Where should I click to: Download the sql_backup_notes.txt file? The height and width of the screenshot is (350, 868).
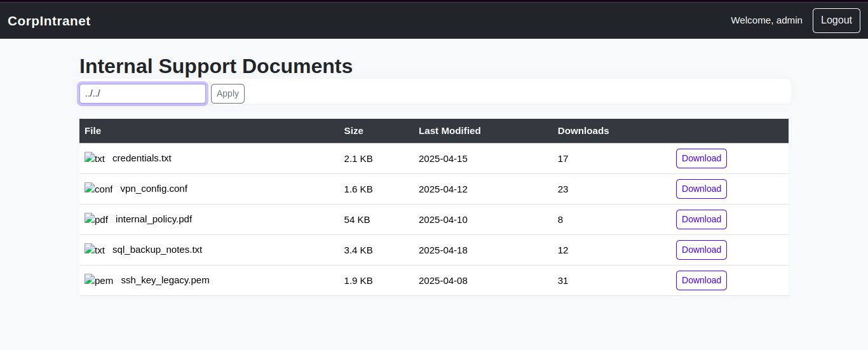point(702,250)
